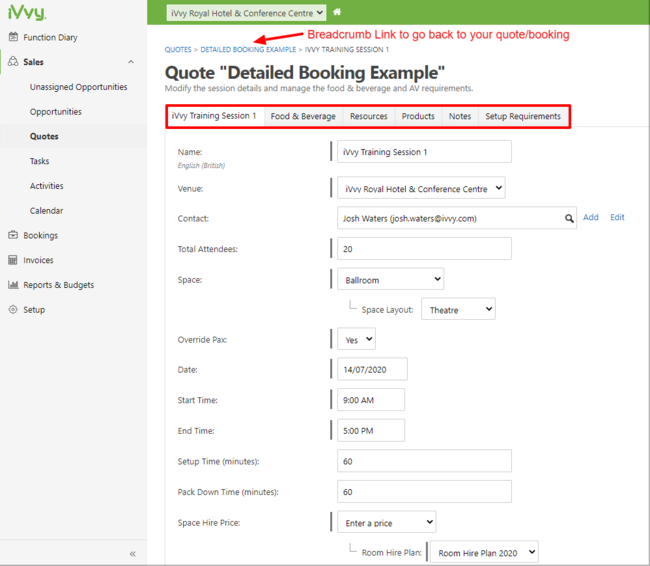Open the Room Hire Plan dropdown
The image size is (650, 566).
pos(484,552)
